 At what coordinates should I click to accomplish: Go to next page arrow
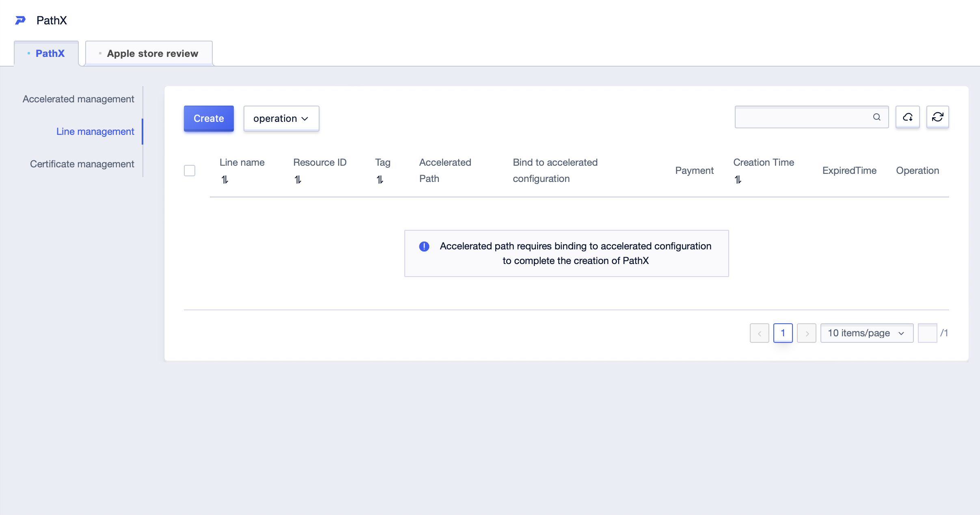(807, 333)
